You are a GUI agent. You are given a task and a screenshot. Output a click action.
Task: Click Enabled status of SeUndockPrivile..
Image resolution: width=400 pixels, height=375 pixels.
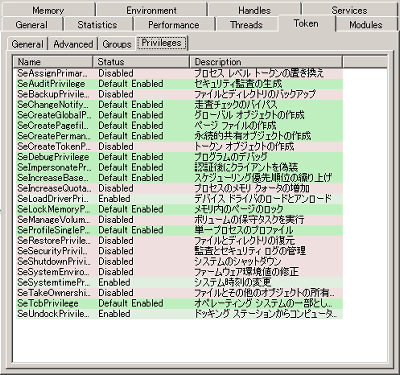[114, 314]
